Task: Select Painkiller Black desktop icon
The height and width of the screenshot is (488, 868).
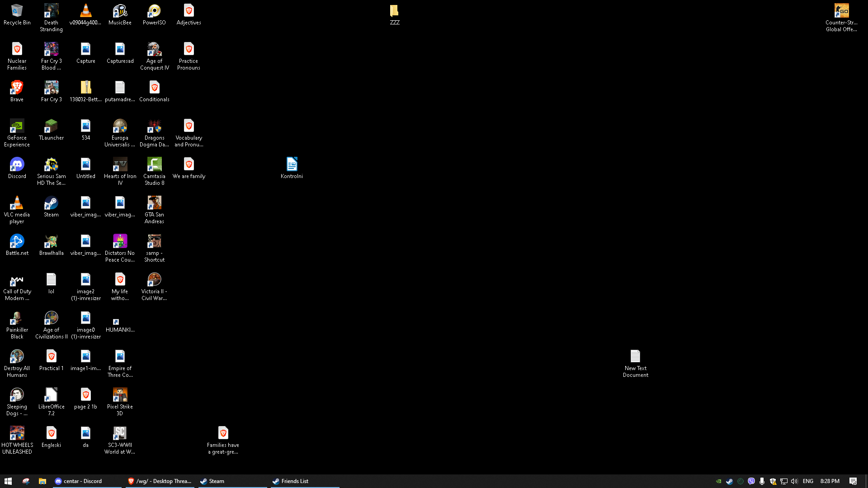Action: coord(17,325)
